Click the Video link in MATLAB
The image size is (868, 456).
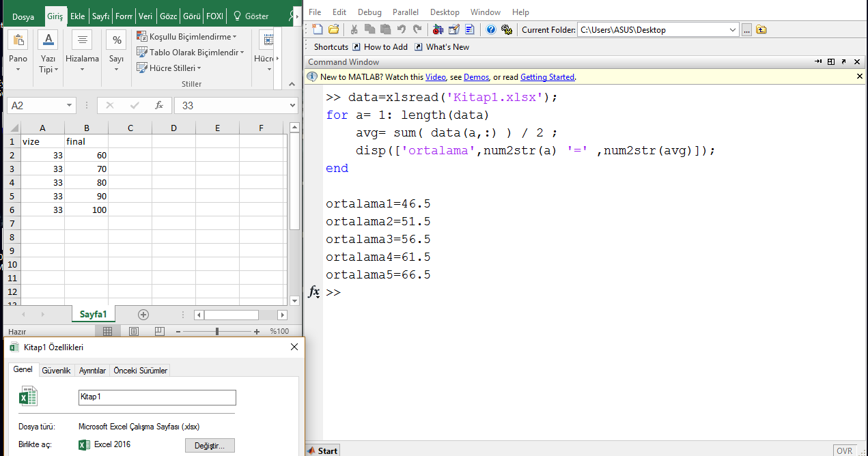(436, 77)
